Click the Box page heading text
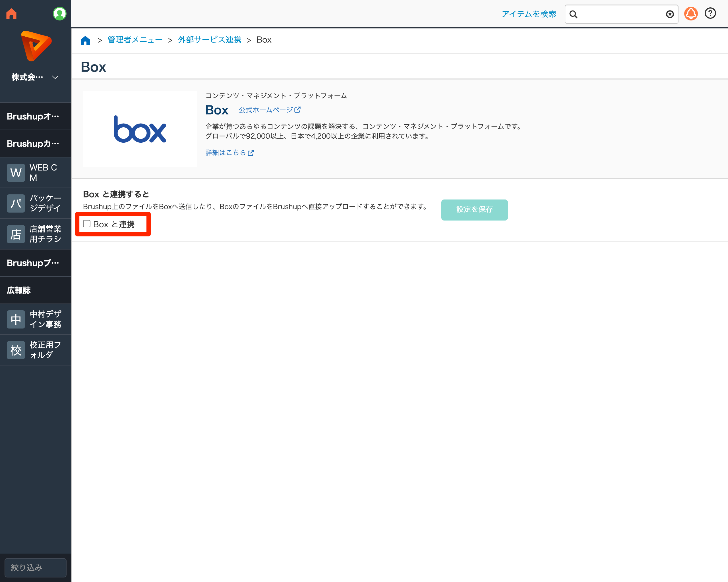The image size is (728, 582). point(94,67)
